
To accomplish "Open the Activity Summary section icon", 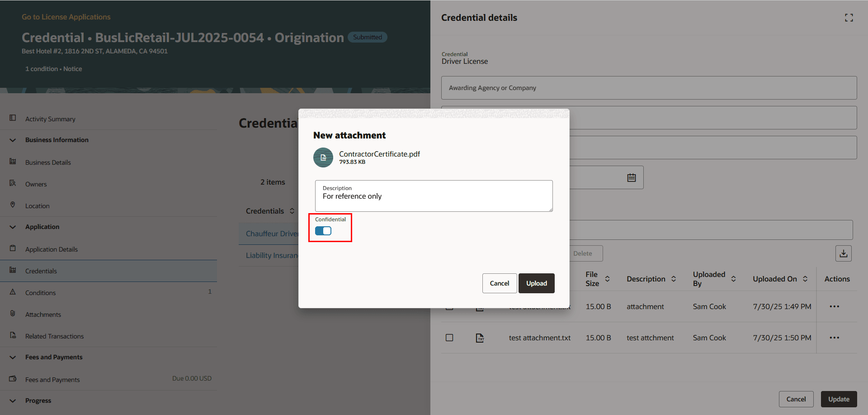I will (x=13, y=118).
